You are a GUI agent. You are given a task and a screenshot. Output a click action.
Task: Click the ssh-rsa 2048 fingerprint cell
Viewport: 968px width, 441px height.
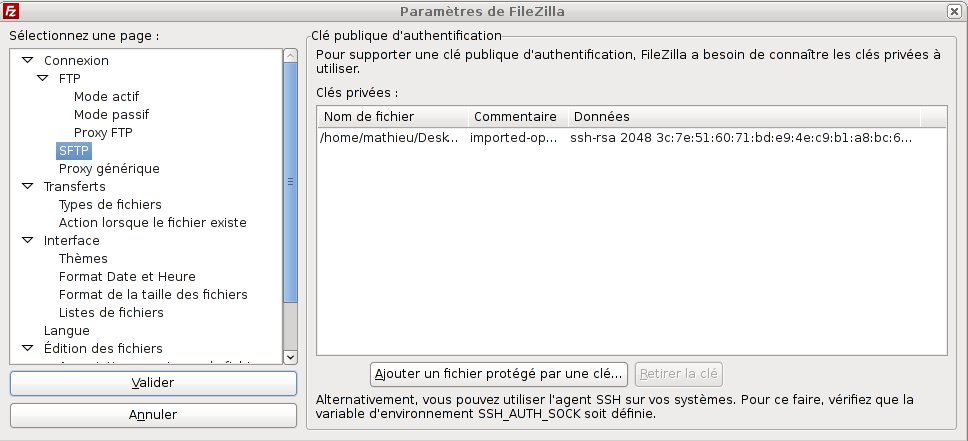point(741,137)
